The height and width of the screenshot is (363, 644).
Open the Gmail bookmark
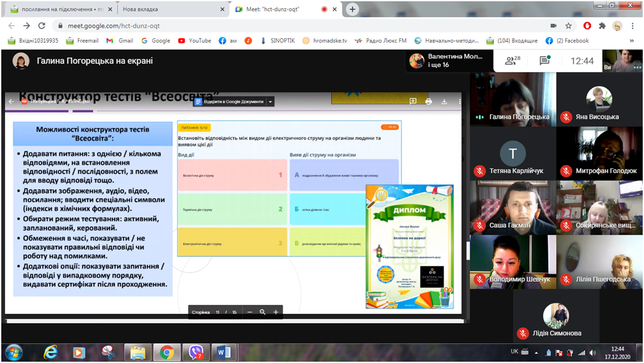click(119, 41)
